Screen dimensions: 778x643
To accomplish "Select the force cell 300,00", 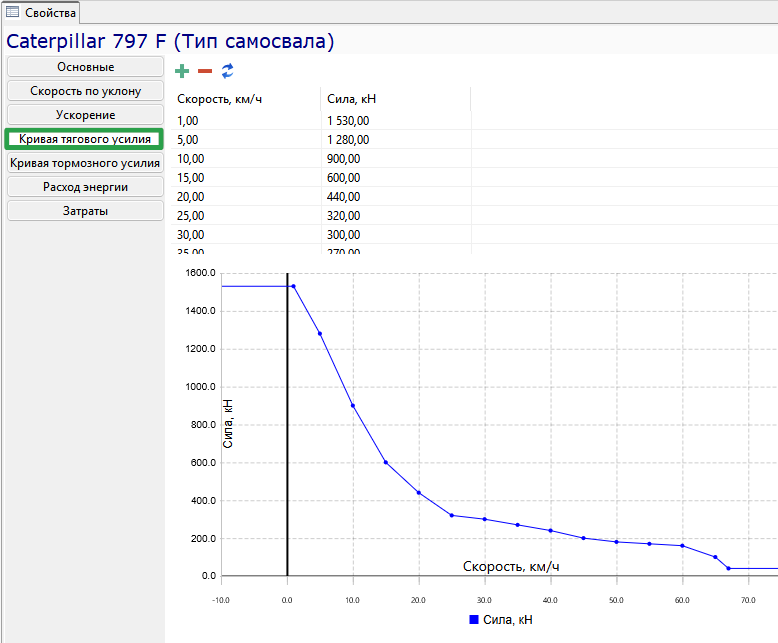I will click(x=396, y=234).
